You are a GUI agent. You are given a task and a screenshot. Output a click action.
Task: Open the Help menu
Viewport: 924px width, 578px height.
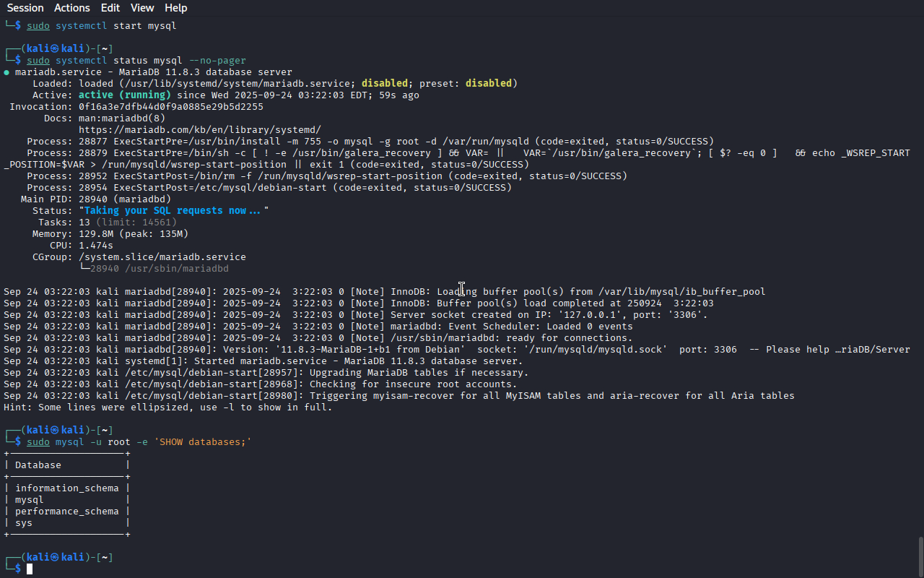[175, 8]
